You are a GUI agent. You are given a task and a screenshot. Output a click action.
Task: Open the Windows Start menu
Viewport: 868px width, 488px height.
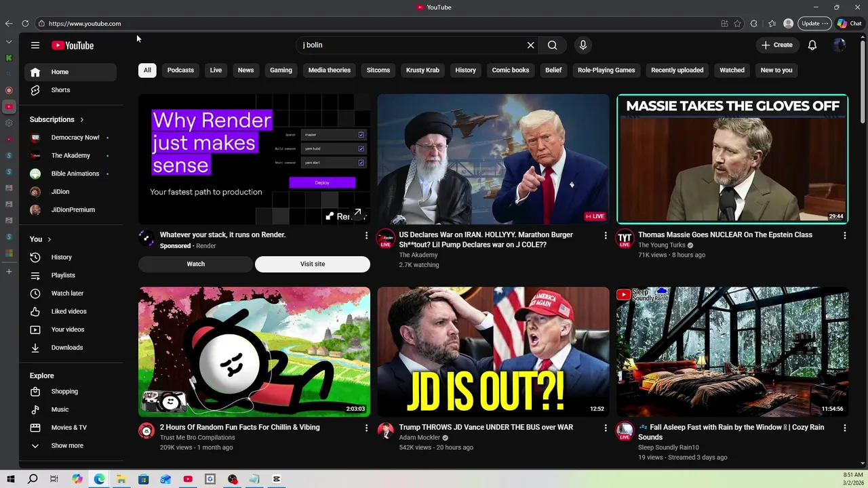pyautogui.click(x=11, y=479)
